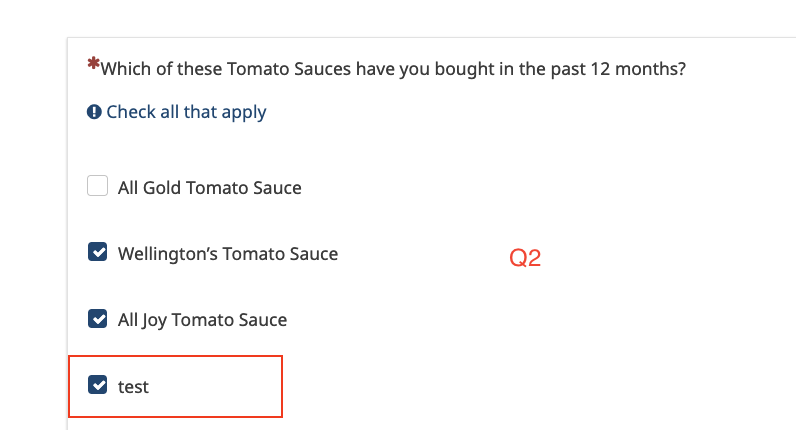Click the red 'Q2' annotation

coord(525,258)
